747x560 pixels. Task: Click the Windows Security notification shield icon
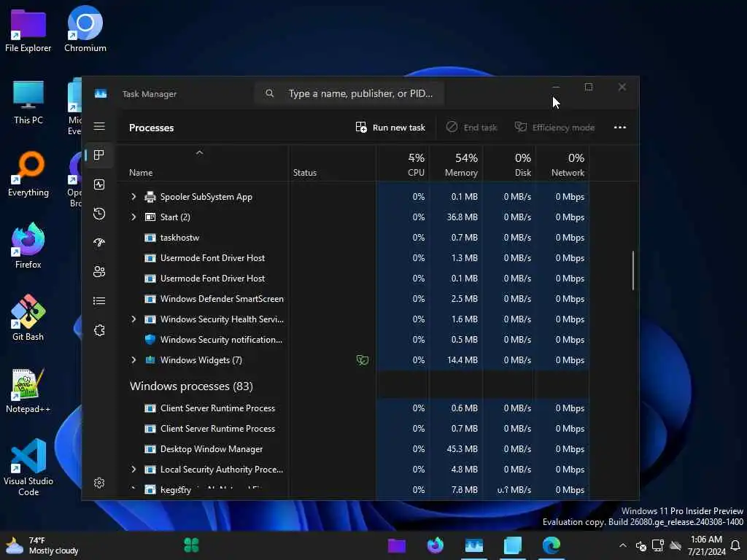point(150,340)
